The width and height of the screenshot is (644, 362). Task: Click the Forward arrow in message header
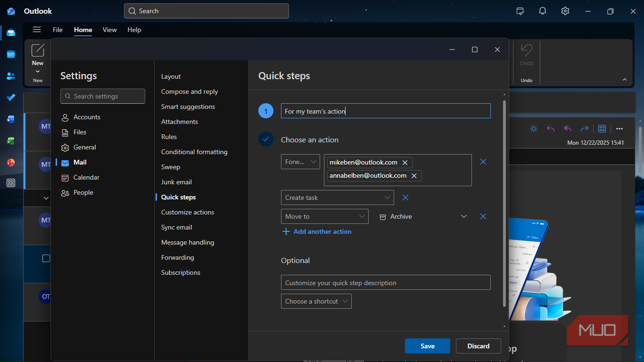tap(585, 129)
